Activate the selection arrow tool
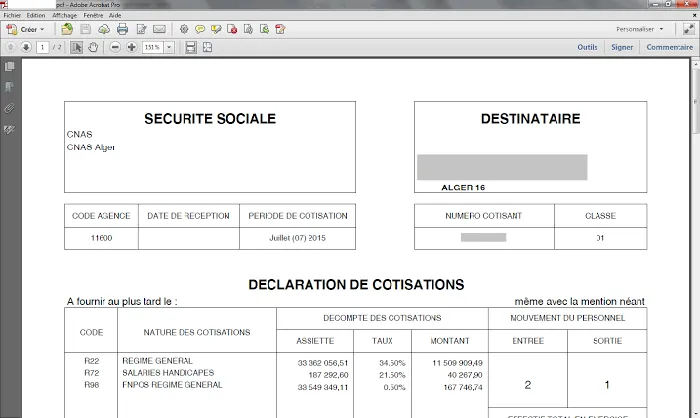 [77, 47]
